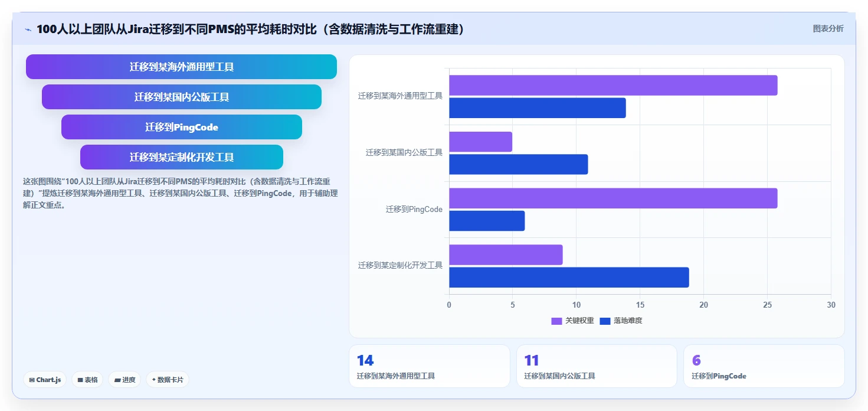Open the data card showing 11
The height and width of the screenshot is (411, 868).
pos(597,366)
